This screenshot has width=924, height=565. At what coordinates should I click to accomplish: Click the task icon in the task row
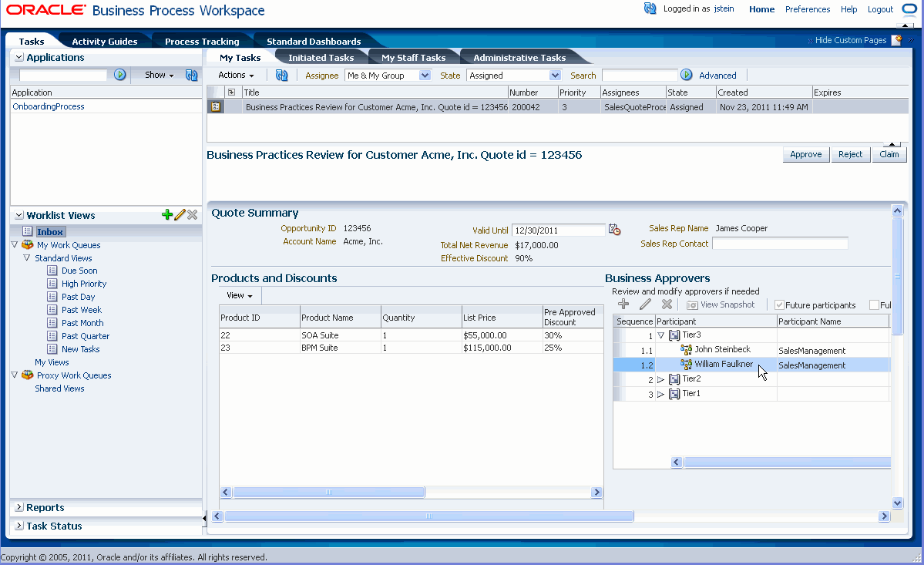pyautogui.click(x=216, y=106)
